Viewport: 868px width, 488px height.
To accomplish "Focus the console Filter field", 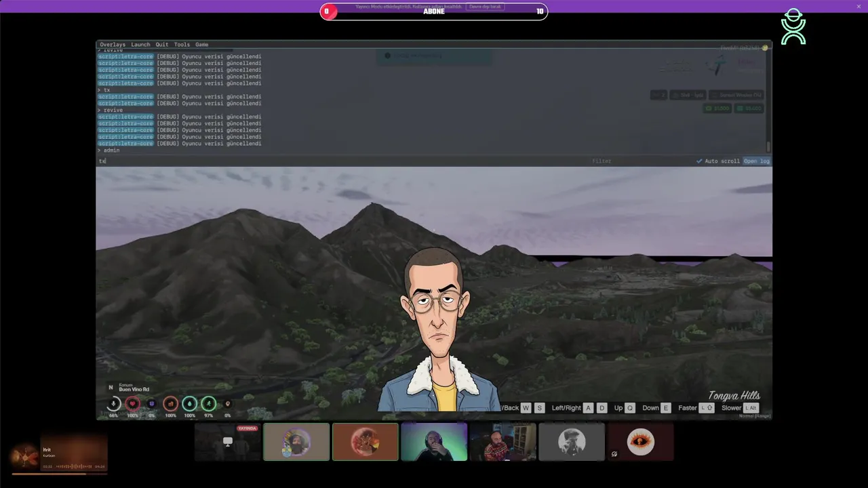I will coord(641,161).
